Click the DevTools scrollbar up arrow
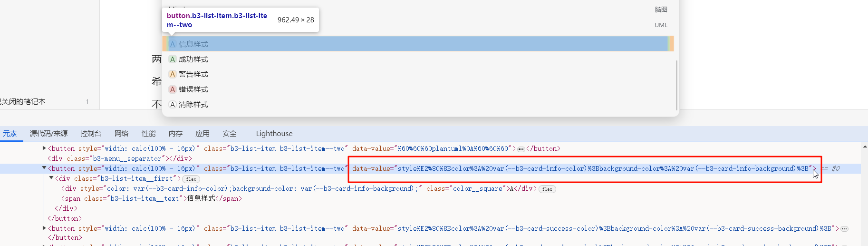868x246 pixels. pyautogui.click(x=864, y=147)
